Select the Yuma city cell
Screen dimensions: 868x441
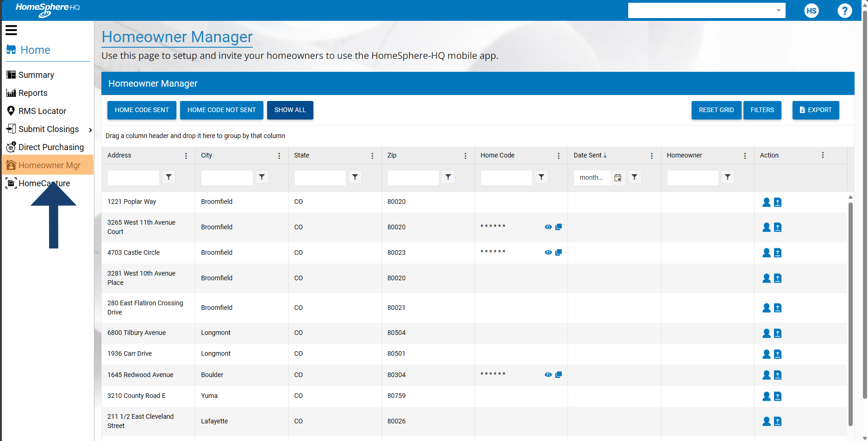coord(242,396)
